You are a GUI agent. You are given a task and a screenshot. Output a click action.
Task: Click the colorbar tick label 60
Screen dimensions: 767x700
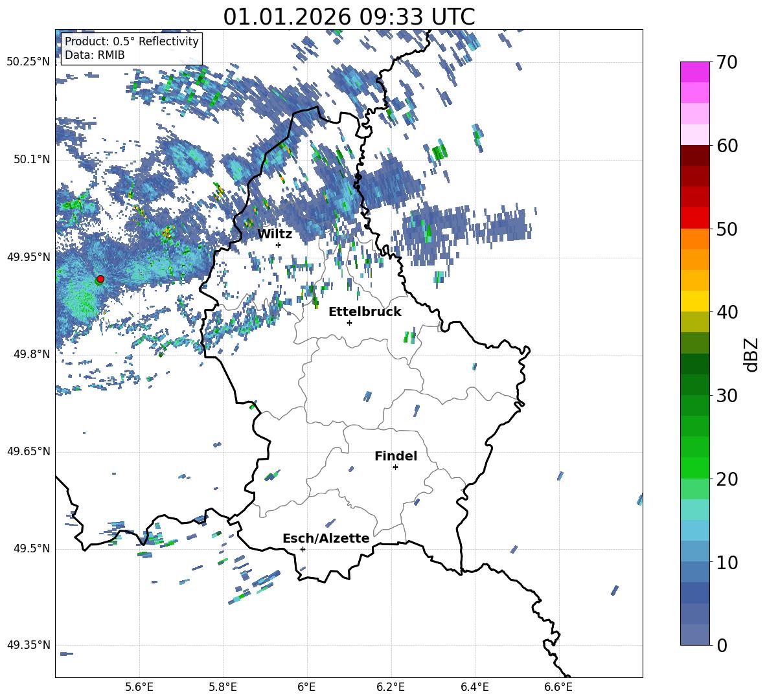(727, 146)
